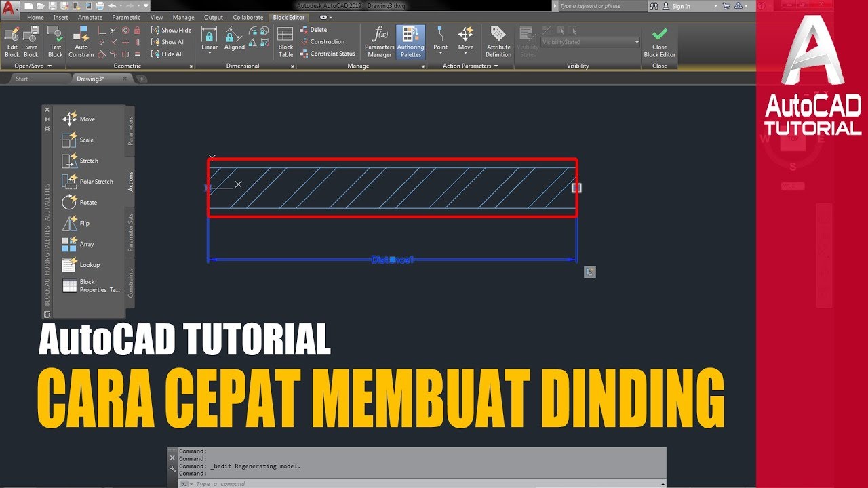Click Save Block in the ribbon
Screen dimensions: 868x488
[31, 42]
